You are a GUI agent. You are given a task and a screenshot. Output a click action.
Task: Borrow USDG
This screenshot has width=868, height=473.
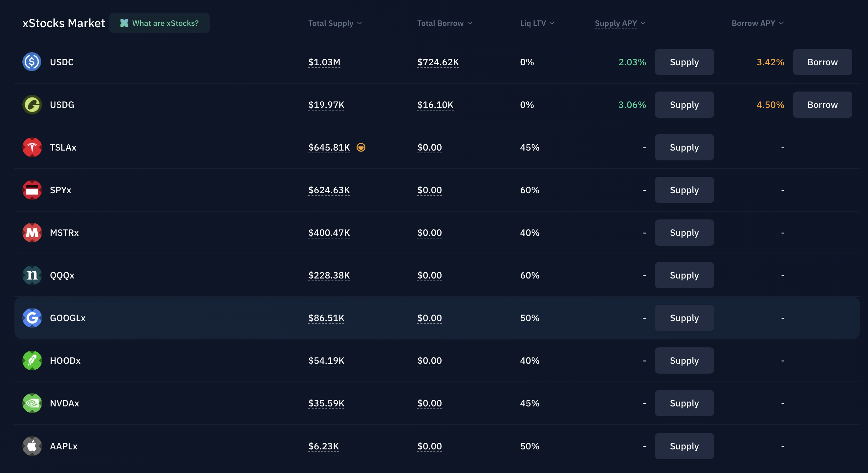coord(822,105)
